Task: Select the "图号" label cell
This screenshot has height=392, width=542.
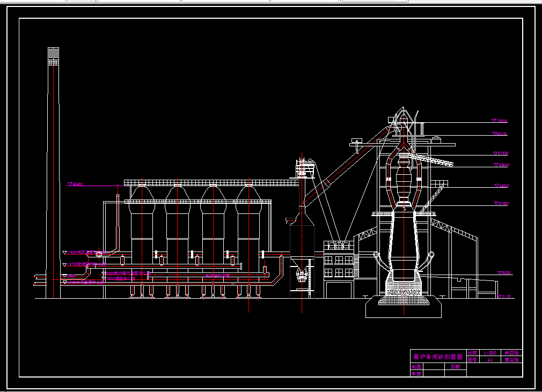Action: [472, 359]
